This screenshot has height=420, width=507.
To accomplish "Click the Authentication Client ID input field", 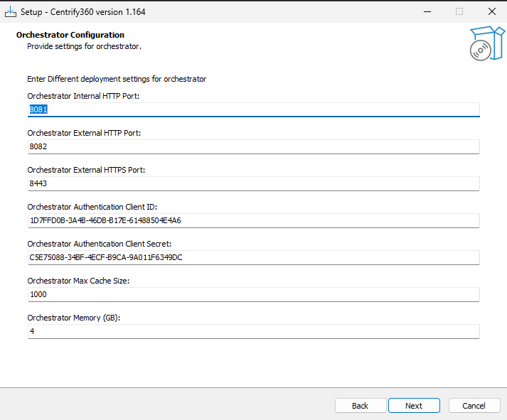I will [253, 221].
